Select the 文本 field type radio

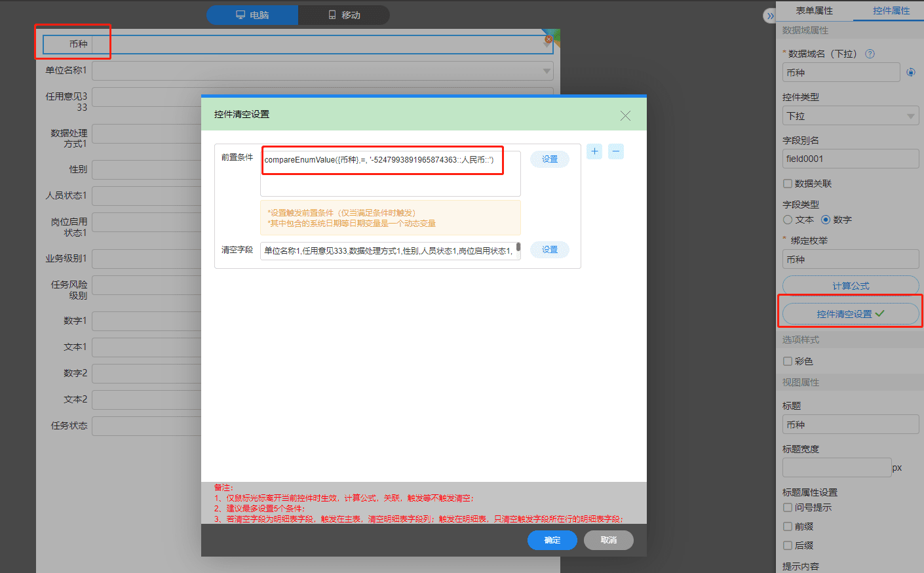(788, 220)
